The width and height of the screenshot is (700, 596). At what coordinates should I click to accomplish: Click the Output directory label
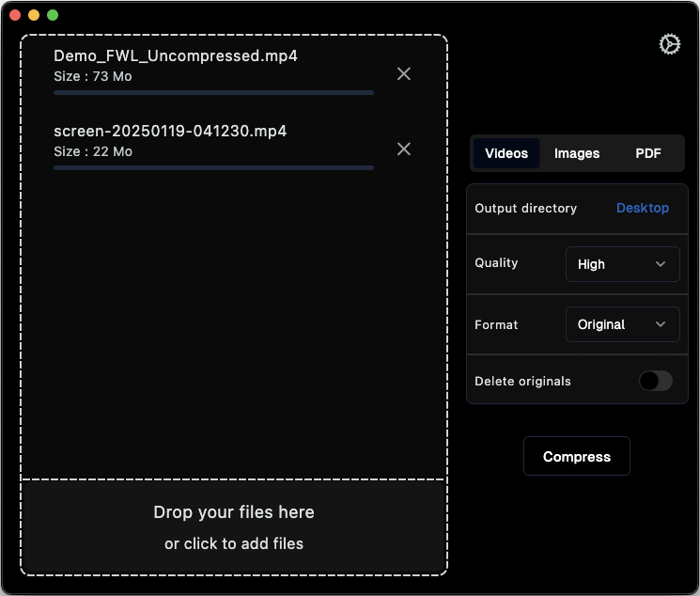525,208
